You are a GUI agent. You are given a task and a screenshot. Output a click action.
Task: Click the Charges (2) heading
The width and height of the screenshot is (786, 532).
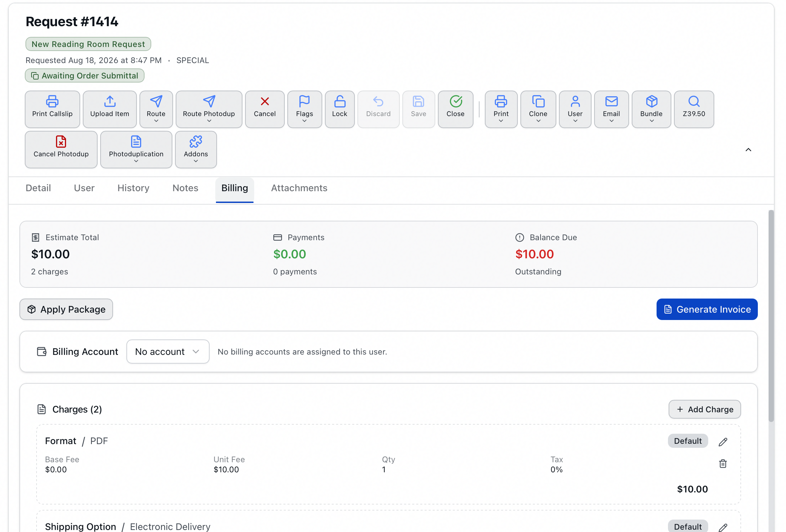[x=77, y=409]
